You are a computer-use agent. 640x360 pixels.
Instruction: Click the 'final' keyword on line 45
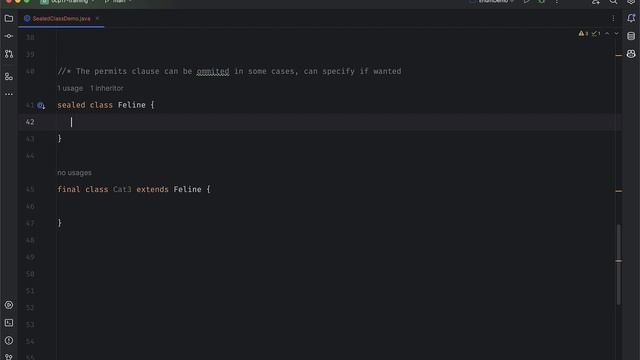69,189
